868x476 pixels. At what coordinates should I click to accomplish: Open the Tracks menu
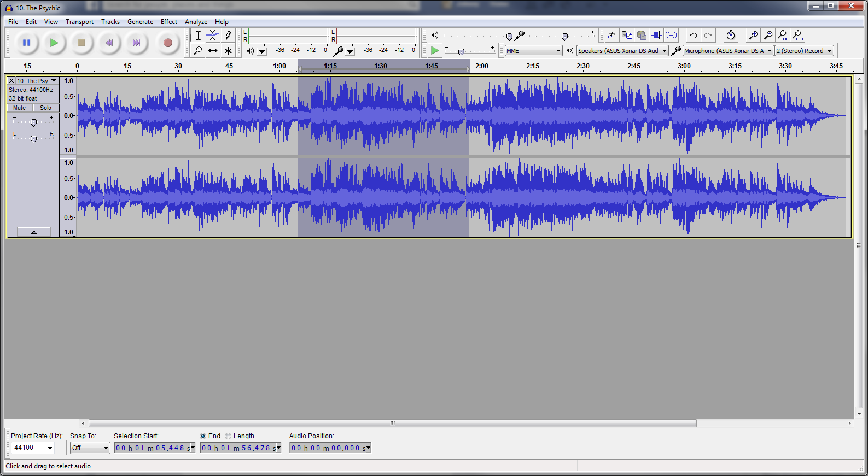pyautogui.click(x=110, y=22)
